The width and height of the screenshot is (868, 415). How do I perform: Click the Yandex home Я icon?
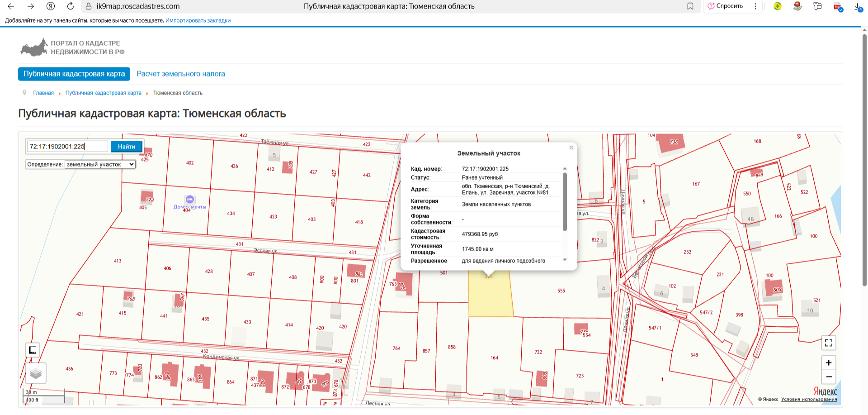coord(51,6)
